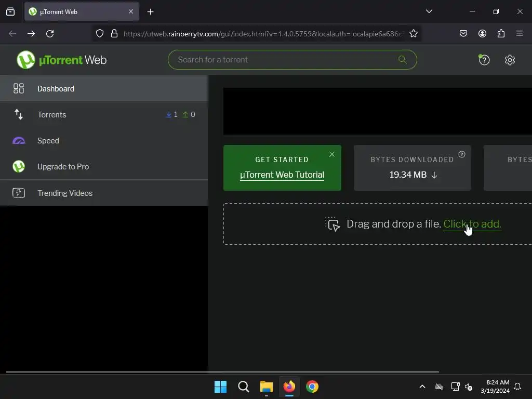Click the network tray icon
Screen dimensions: 532x399
click(x=455, y=387)
